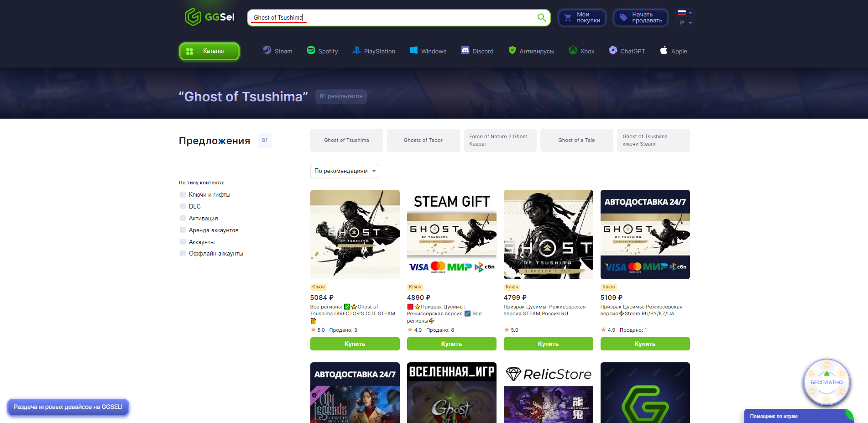Check the Аккаунты filter
The width and height of the screenshot is (868, 423).
(183, 242)
